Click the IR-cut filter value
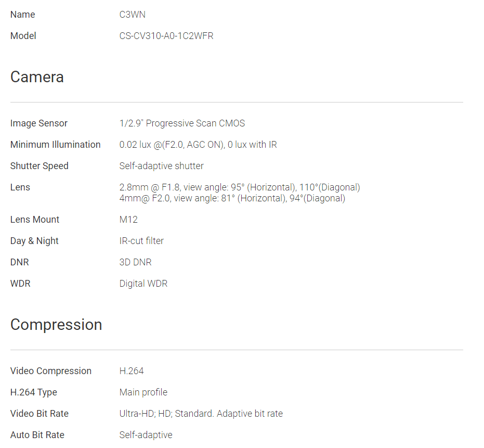This screenshot has width=484, height=448. [x=141, y=241]
